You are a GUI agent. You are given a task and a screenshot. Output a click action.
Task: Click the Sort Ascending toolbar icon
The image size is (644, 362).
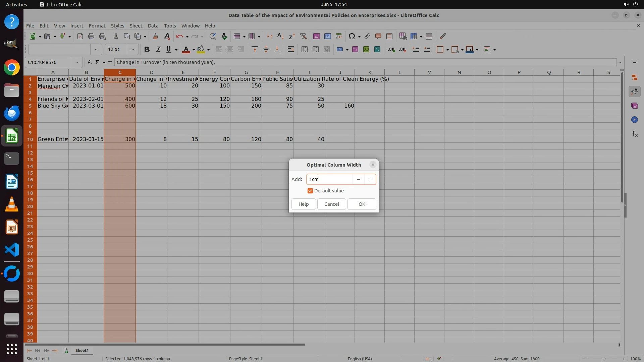pyautogui.click(x=281, y=37)
